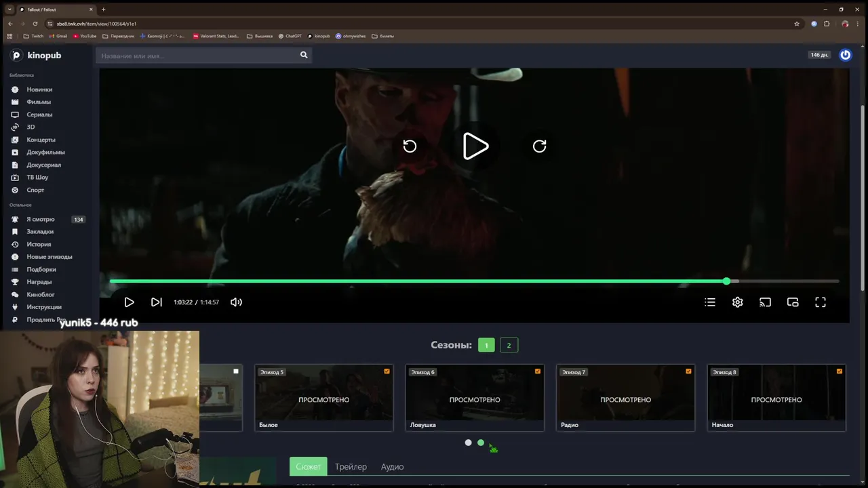Open the ChatGPT bookmark
Viewport: 868px width, 488px height.
click(x=290, y=36)
